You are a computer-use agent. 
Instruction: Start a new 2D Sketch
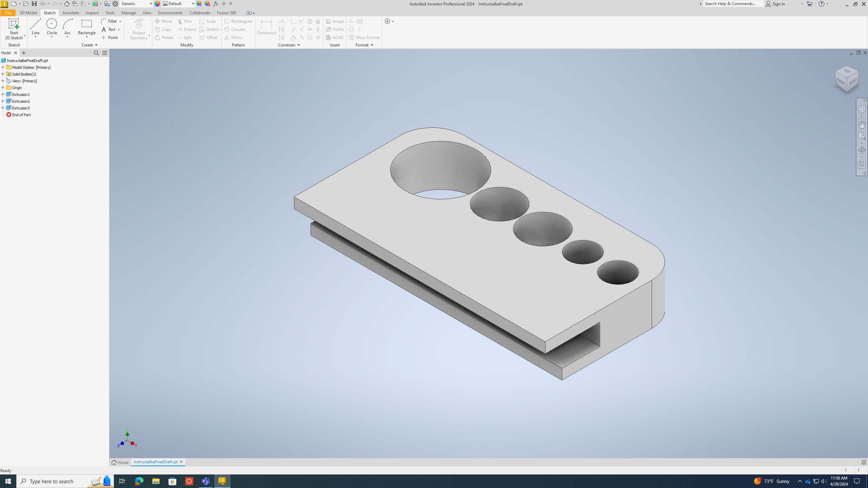[x=14, y=29]
